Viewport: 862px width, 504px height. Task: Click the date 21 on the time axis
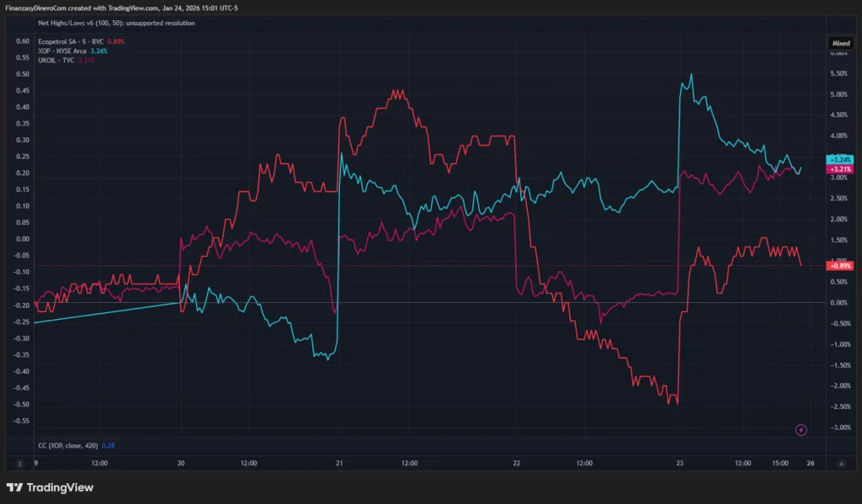pos(339,463)
